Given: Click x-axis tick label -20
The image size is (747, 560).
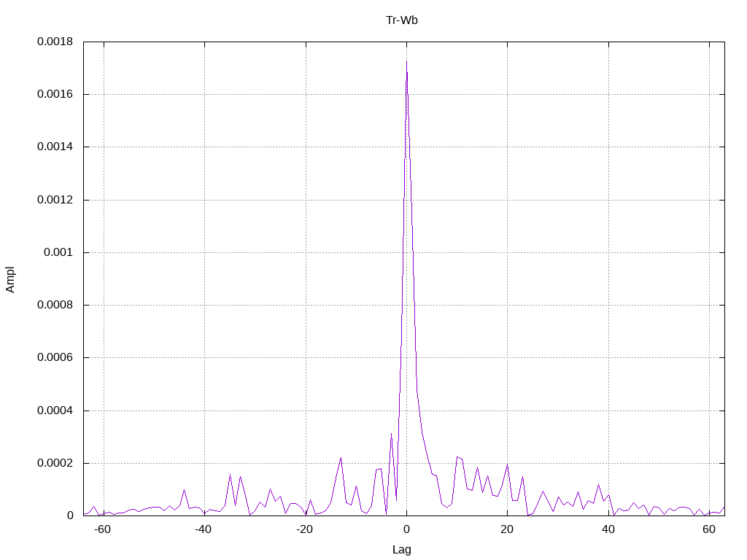Looking at the screenshot, I should 304,529.
